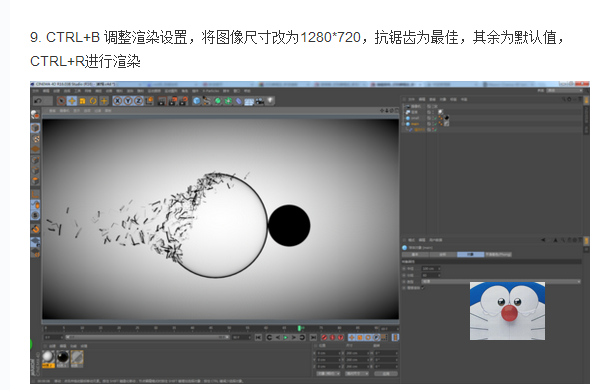595x390 pixels.
Task: Render to Picture Viewer
Action: (x=173, y=101)
